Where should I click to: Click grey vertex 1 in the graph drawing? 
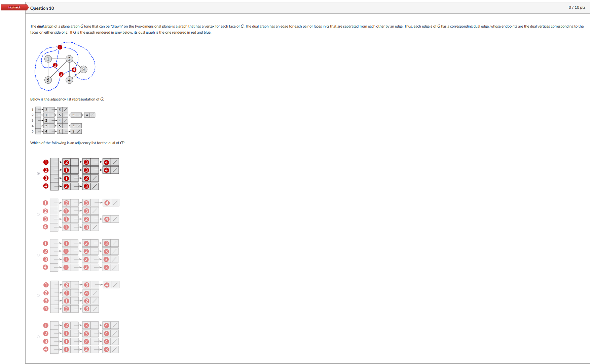pyautogui.click(x=48, y=59)
